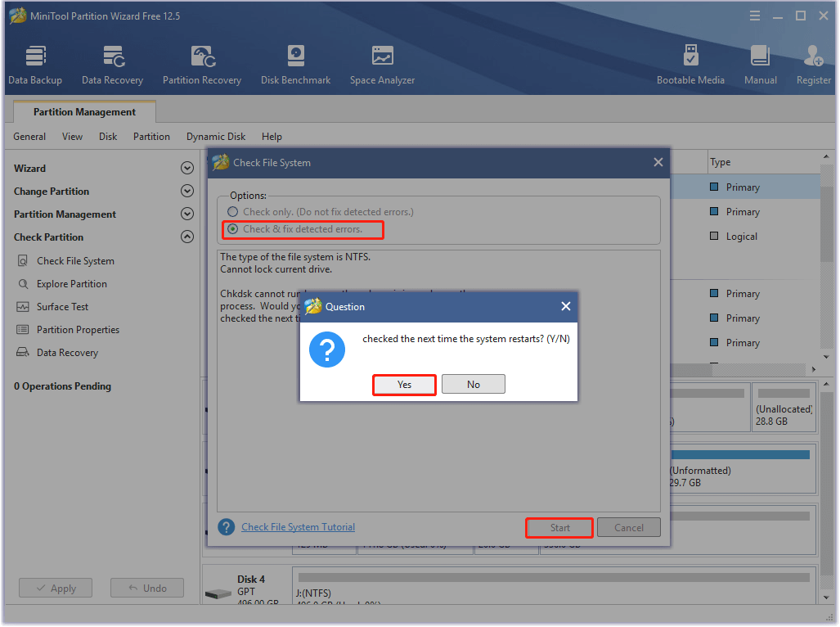Click the partition list scroll-up arrow
The height and width of the screenshot is (627, 840).
pyautogui.click(x=826, y=156)
